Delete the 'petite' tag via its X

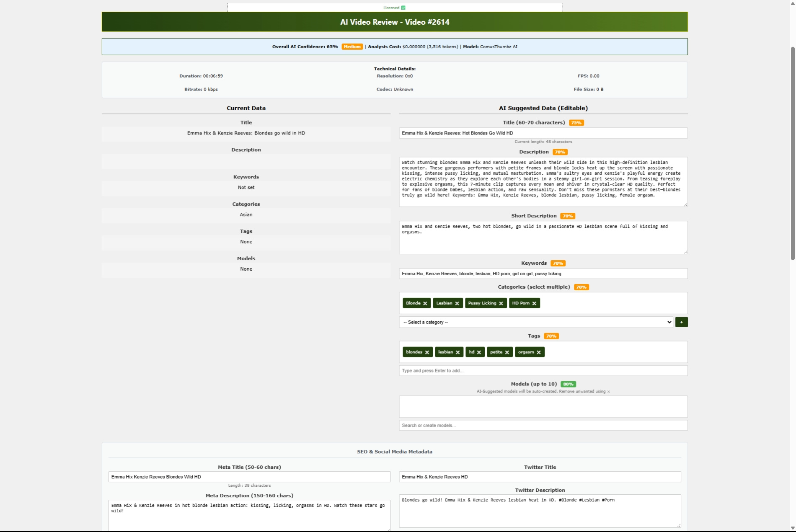507,352
